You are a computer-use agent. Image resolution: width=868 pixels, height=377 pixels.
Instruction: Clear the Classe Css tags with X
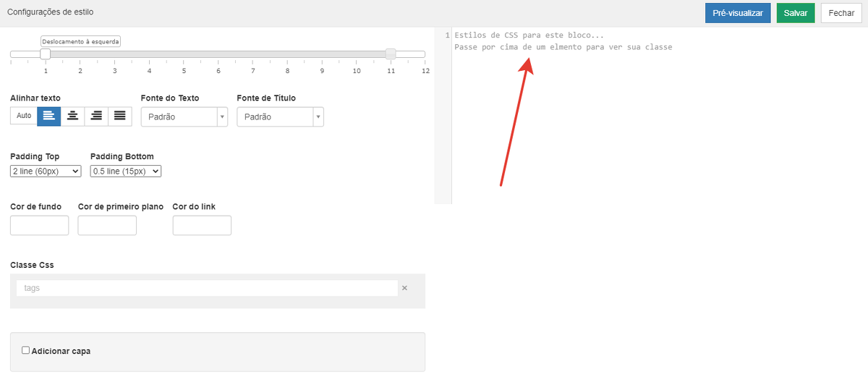click(404, 288)
